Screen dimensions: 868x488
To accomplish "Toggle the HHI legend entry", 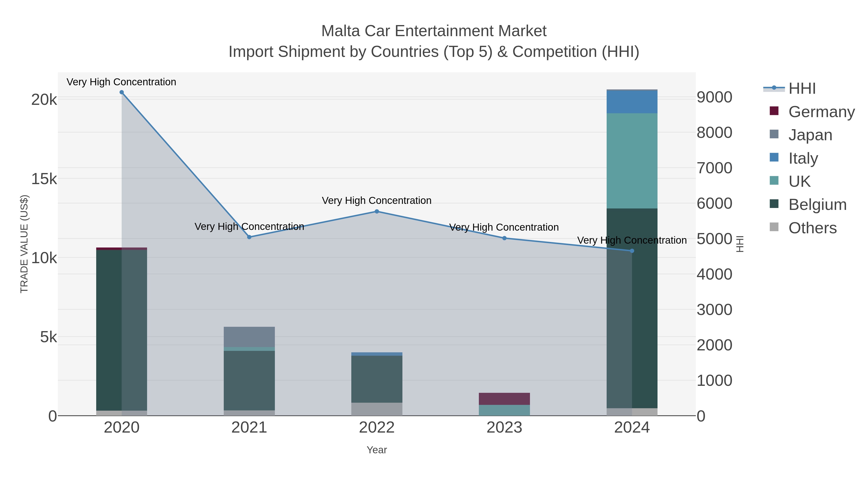I will 789,89.
